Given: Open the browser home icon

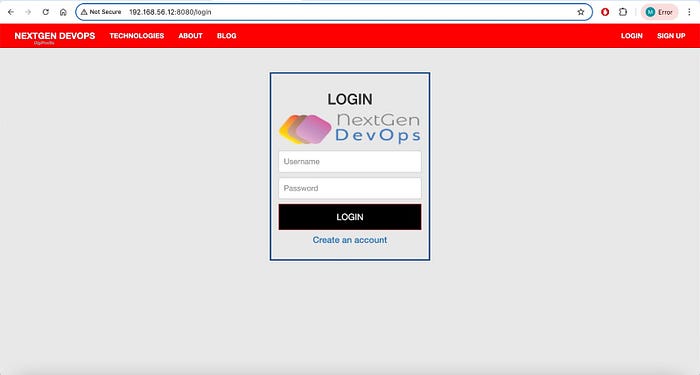Looking at the screenshot, I should pyautogui.click(x=63, y=12).
